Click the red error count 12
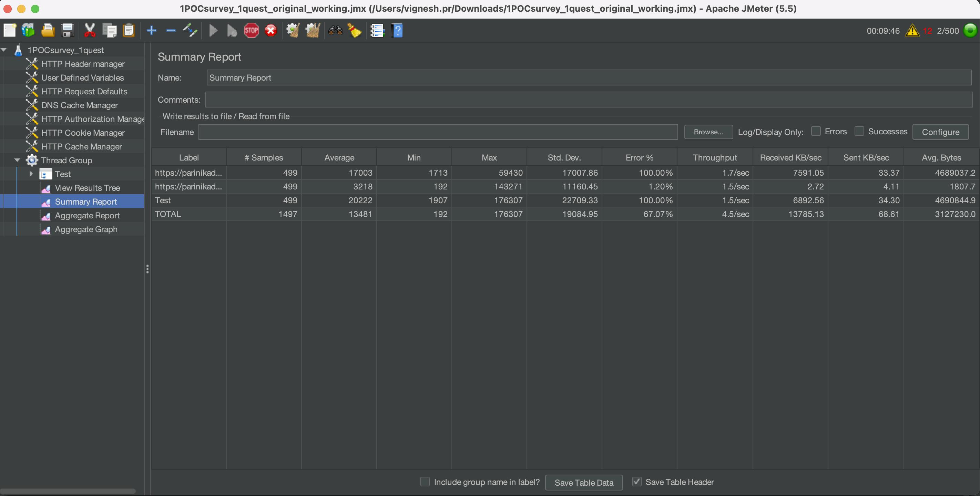This screenshot has width=980, height=496. point(928,31)
